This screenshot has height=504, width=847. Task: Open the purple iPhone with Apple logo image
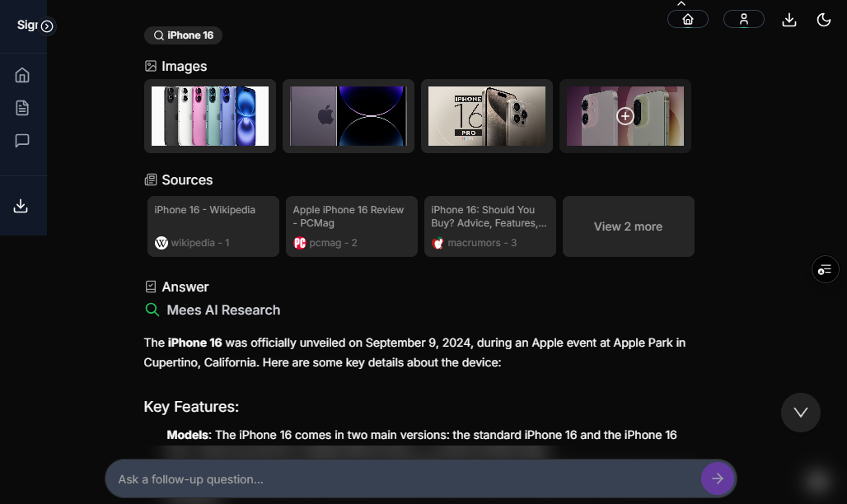pos(349,116)
